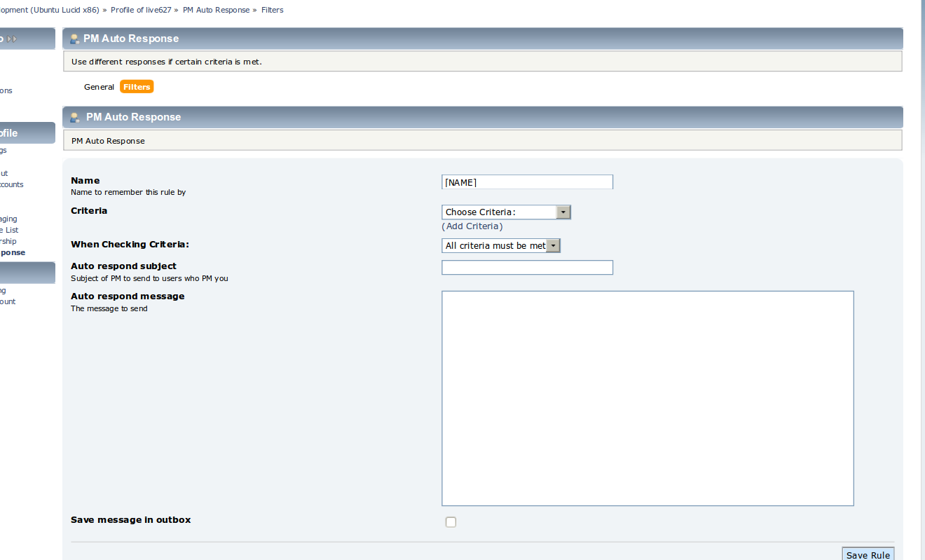The width and height of the screenshot is (925, 560).
Task: Click the user icon in the top PM Auto Response header
Action: coord(74,39)
